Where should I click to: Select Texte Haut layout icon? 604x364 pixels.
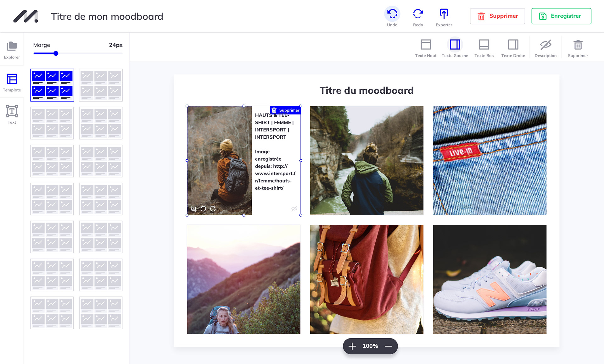426,45
